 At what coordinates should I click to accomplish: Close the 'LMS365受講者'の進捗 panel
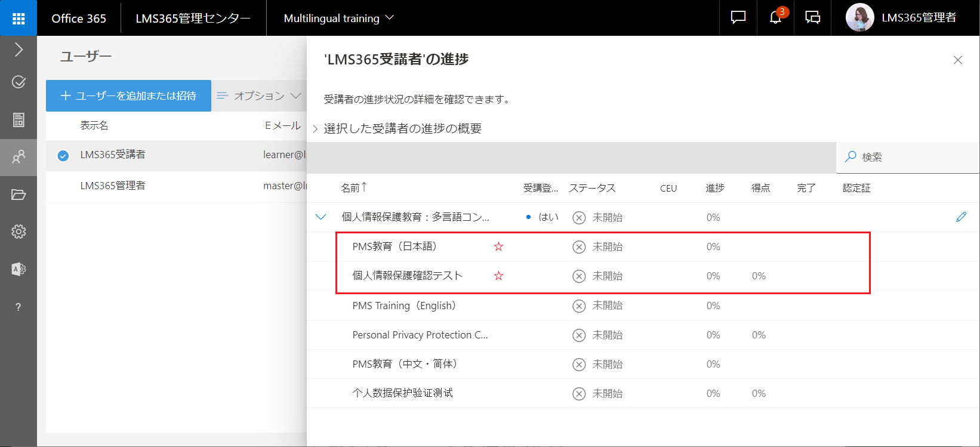coord(958,60)
